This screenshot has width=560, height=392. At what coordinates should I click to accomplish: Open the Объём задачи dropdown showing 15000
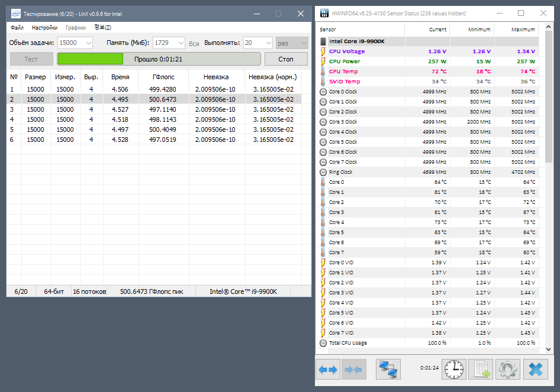tap(75, 43)
